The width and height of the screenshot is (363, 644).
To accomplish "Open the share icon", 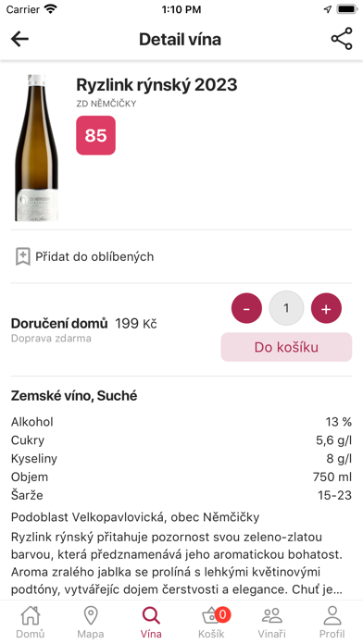I will click(342, 39).
